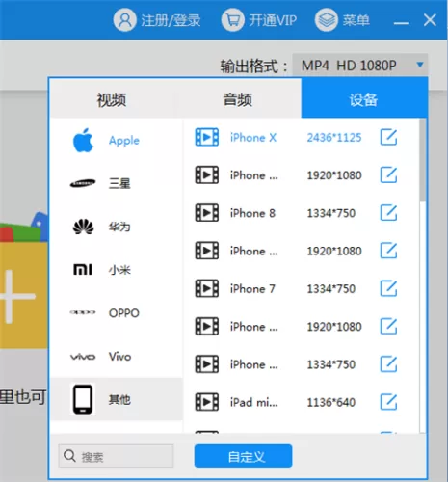Open the 注册/登录 user avatar icon
The image size is (448, 482).
pos(124,20)
